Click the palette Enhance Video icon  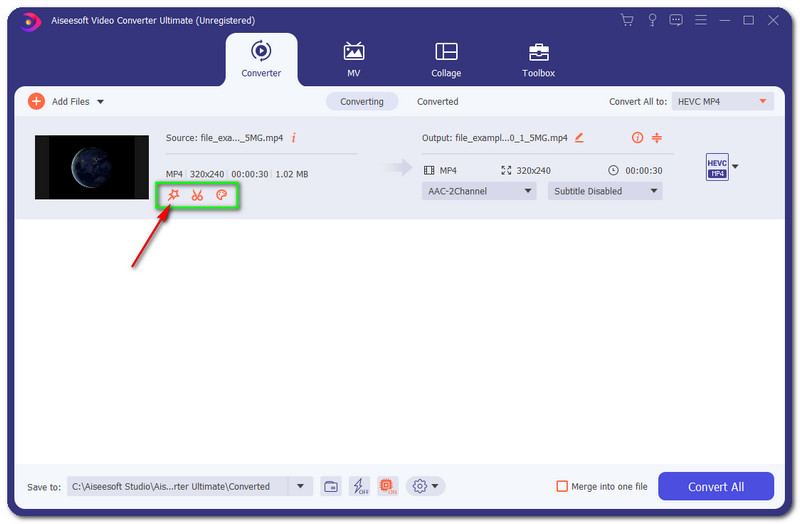222,195
